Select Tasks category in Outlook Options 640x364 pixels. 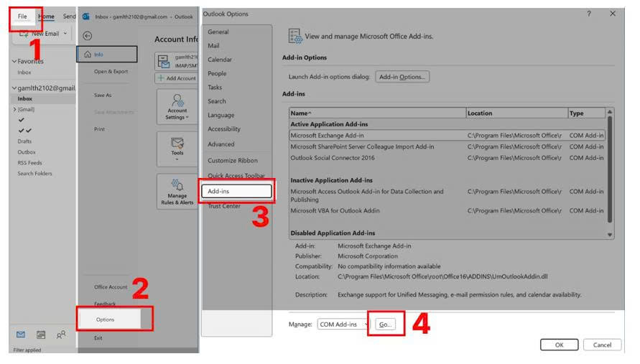click(x=215, y=88)
